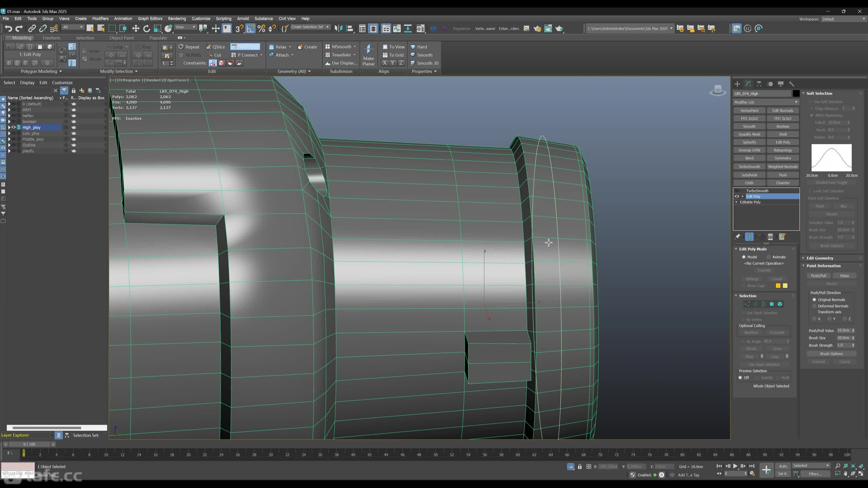Screen dimensions: 868x488
Task: Click the Cut tool in Edit panel
Action: coord(214,55)
